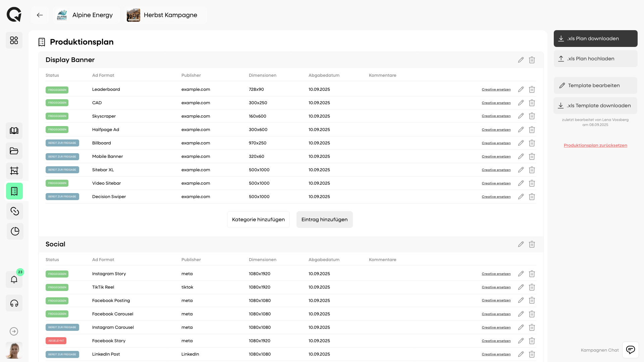Download the plan via .xls Plan downloaden
Image resolution: width=644 pixels, height=362 pixels.
point(595,38)
